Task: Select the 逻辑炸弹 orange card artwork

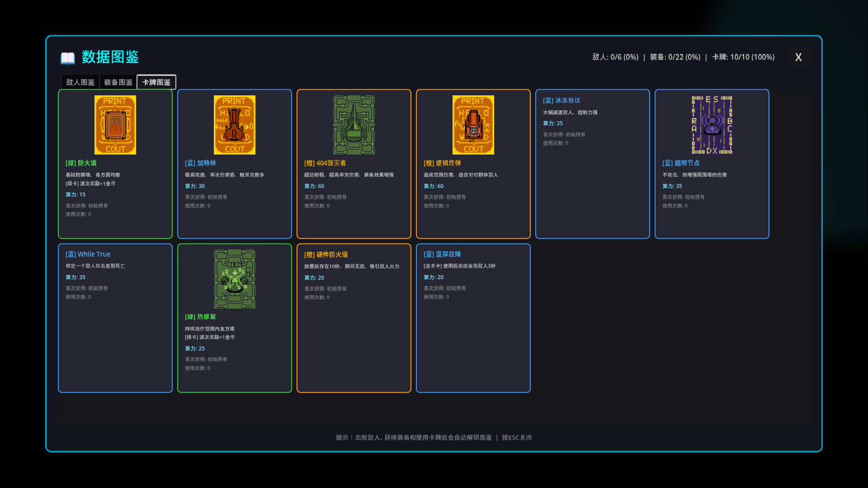Action: click(x=473, y=125)
